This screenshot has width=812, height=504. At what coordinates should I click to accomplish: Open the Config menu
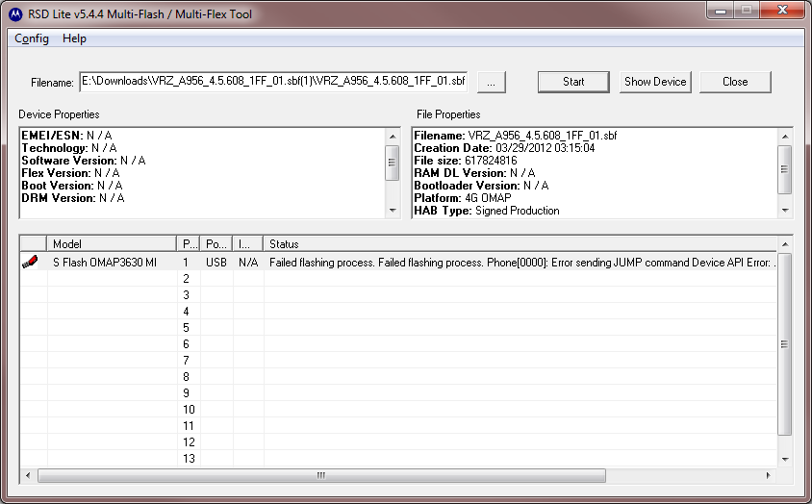(x=32, y=38)
